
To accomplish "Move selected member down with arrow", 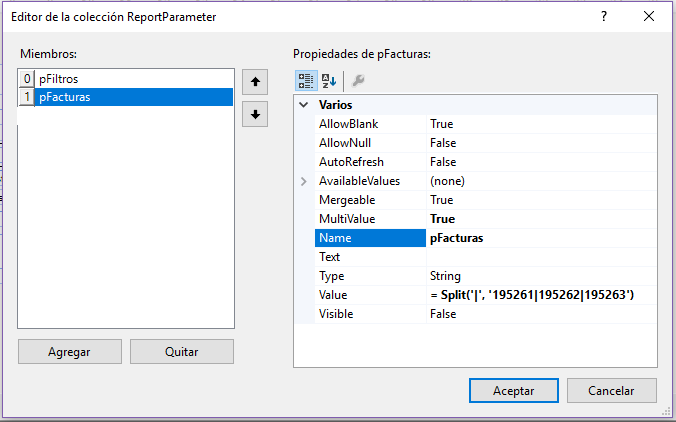I will [256, 115].
